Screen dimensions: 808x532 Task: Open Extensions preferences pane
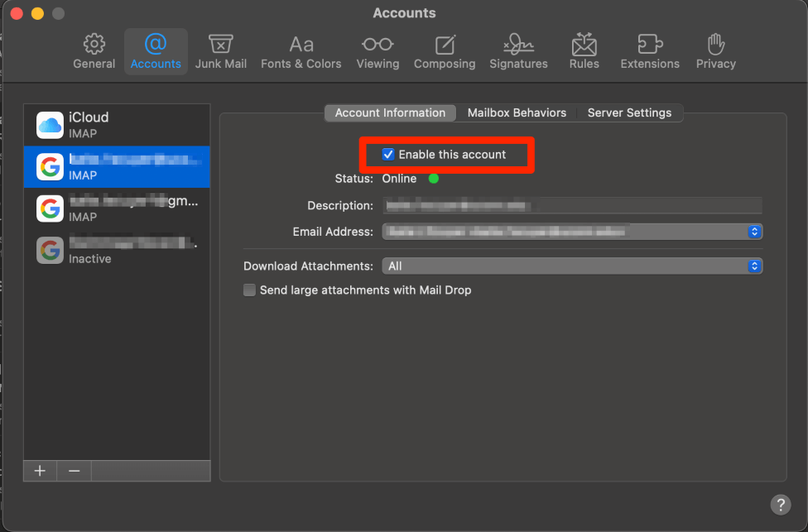(650, 51)
